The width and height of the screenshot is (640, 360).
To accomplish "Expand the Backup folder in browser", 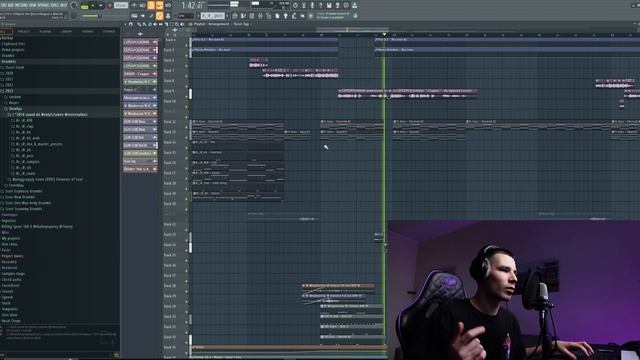I will pyautogui.click(x=7, y=38).
